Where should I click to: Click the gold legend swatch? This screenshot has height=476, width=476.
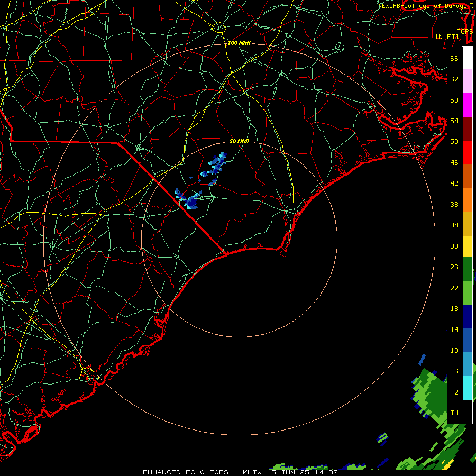(x=467, y=224)
